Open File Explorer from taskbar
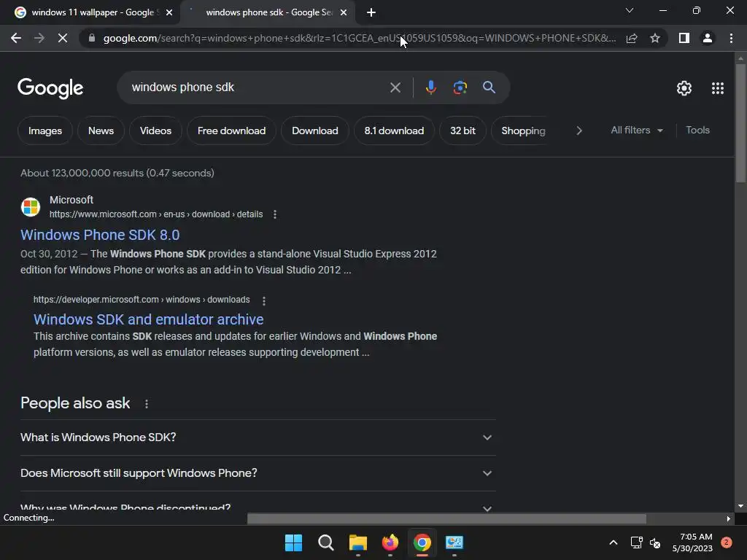 (x=357, y=542)
